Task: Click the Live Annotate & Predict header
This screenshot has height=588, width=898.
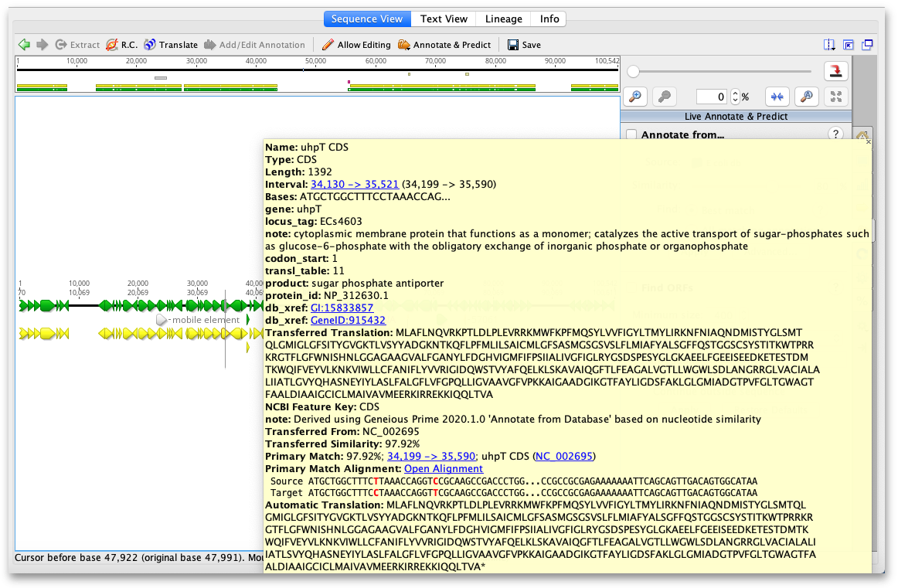Action: [x=736, y=116]
